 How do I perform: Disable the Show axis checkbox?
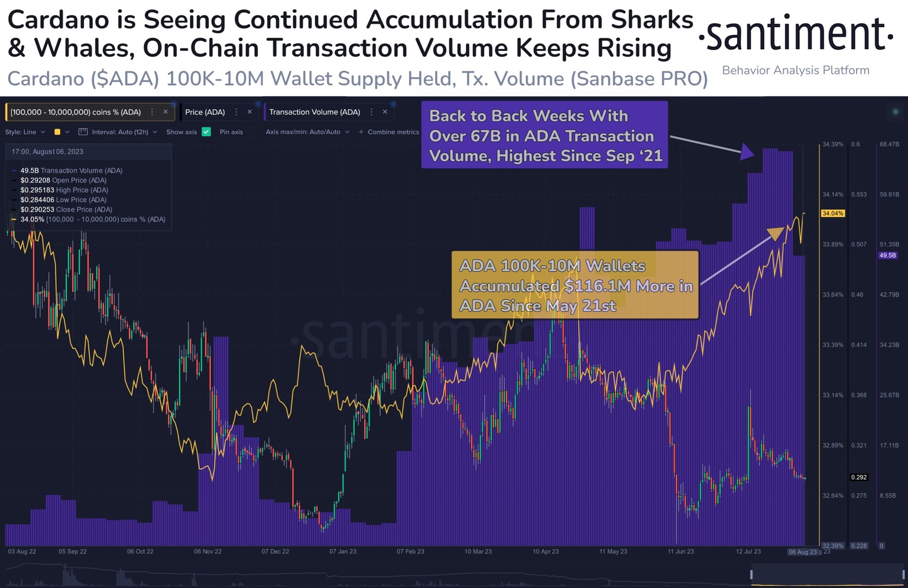(x=206, y=132)
